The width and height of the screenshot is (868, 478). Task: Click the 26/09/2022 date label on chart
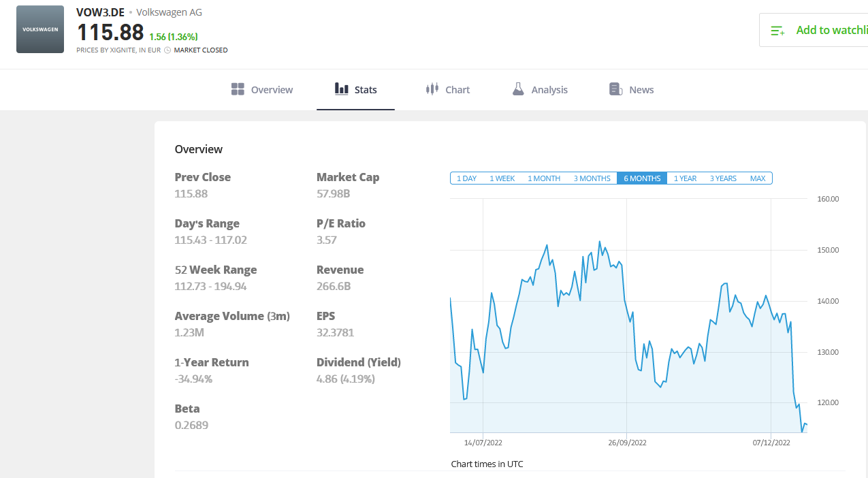click(x=627, y=443)
